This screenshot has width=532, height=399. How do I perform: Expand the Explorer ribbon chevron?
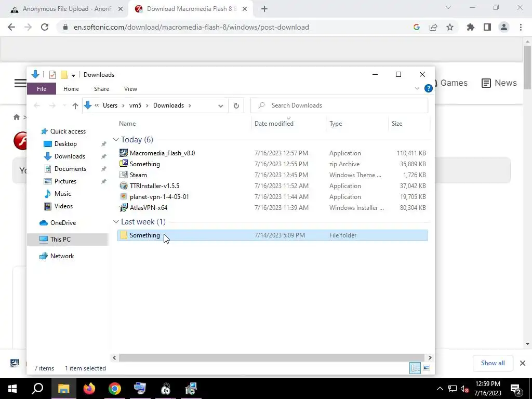tap(417, 88)
